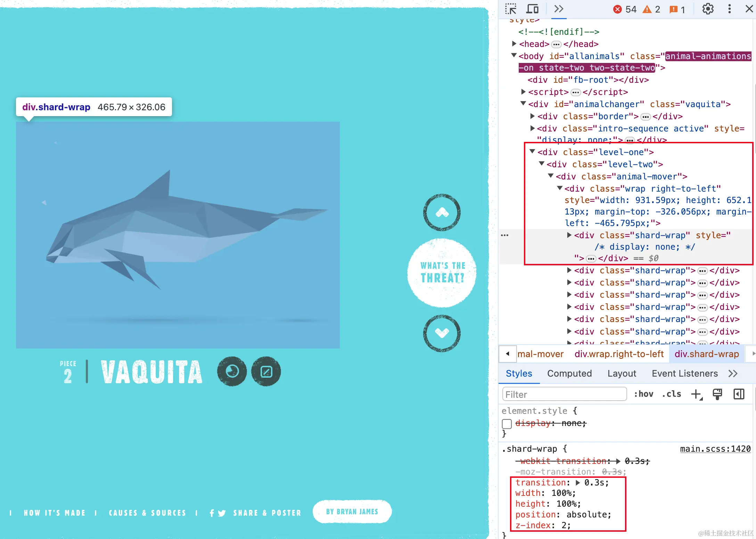Click the up arrow circle button
Screen dimensions: 756x539
[442, 212]
